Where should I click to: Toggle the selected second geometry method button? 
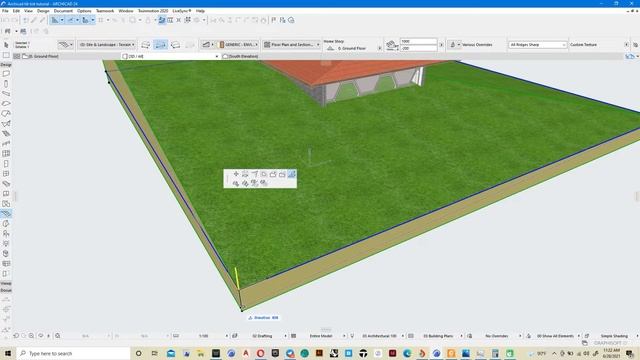point(160,44)
